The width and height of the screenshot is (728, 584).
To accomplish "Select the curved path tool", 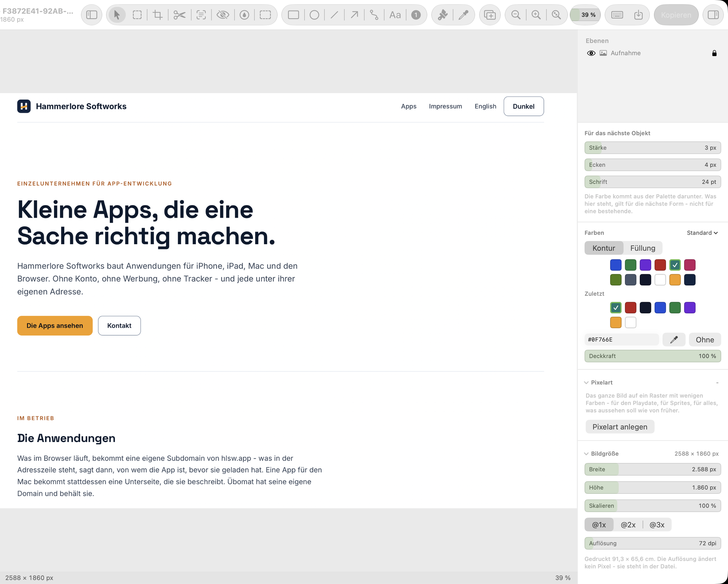I will [x=374, y=15].
